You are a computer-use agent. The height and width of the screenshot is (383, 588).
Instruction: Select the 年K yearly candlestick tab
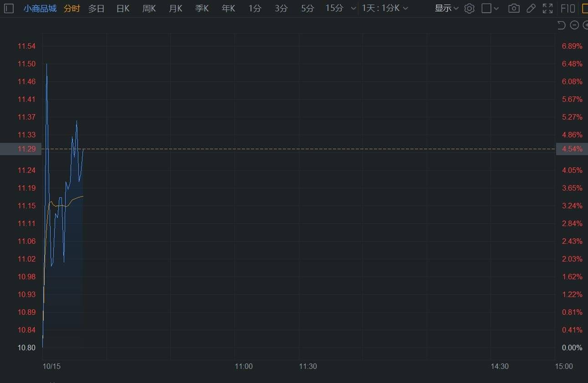[x=229, y=8]
